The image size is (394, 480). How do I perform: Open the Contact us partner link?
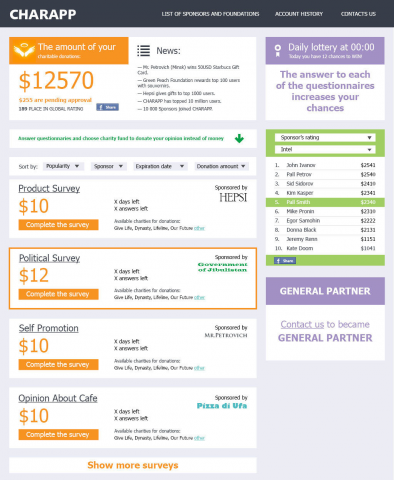[x=302, y=324]
